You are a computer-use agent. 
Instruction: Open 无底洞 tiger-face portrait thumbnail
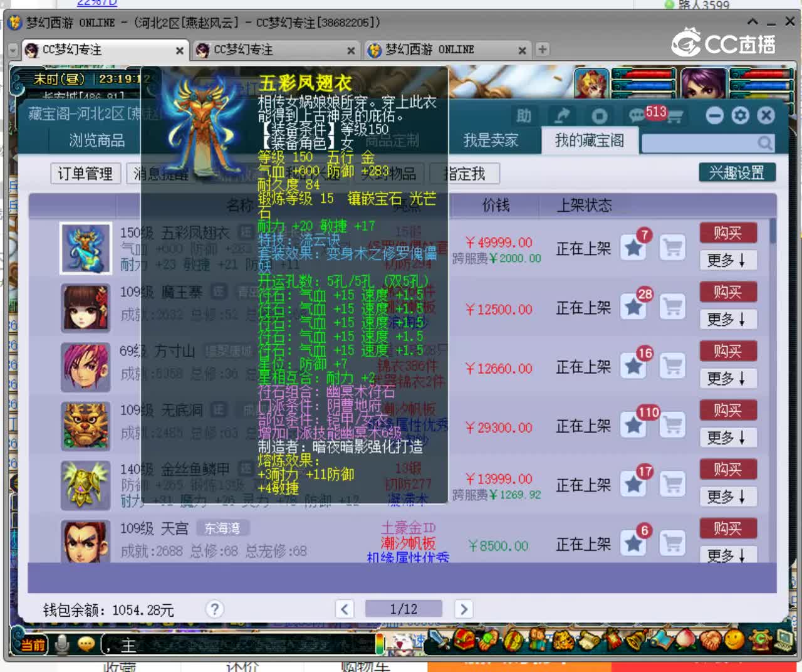pos(86,426)
